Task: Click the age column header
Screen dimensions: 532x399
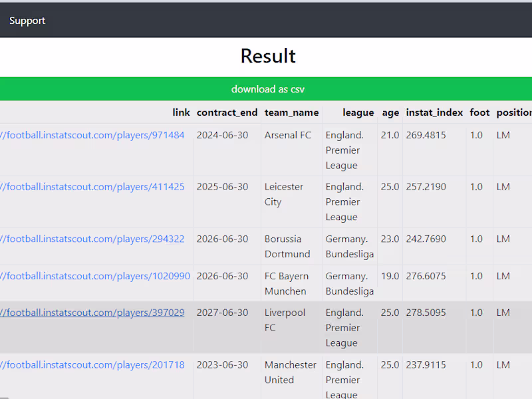Action: pyautogui.click(x=390, y=112)
